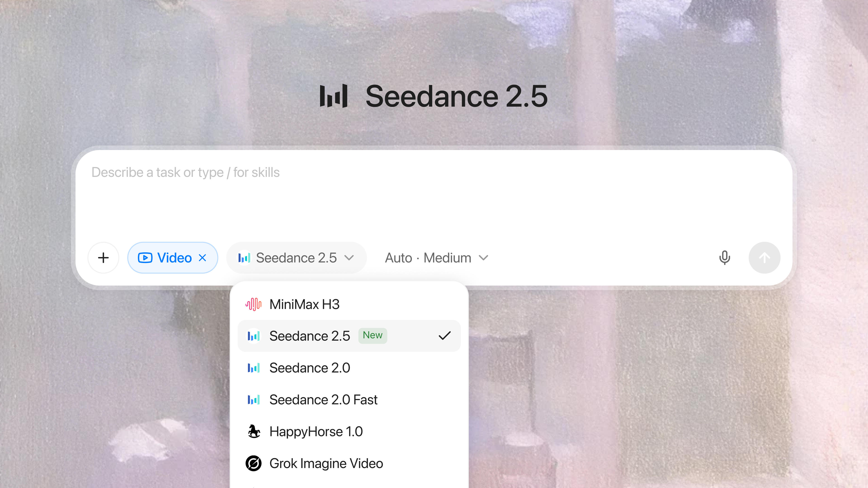Remove the Video mode chip with X

pyautogui.click(x=203, y=258)
